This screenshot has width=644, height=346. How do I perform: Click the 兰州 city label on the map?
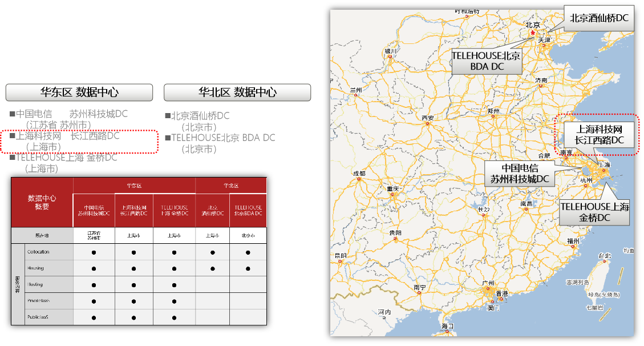(356, 90)
